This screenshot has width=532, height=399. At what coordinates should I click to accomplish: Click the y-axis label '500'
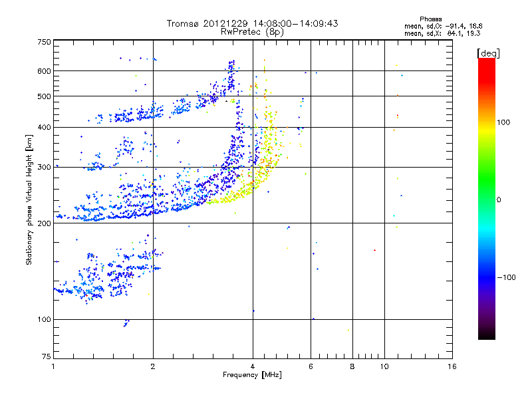pos(44,96)
